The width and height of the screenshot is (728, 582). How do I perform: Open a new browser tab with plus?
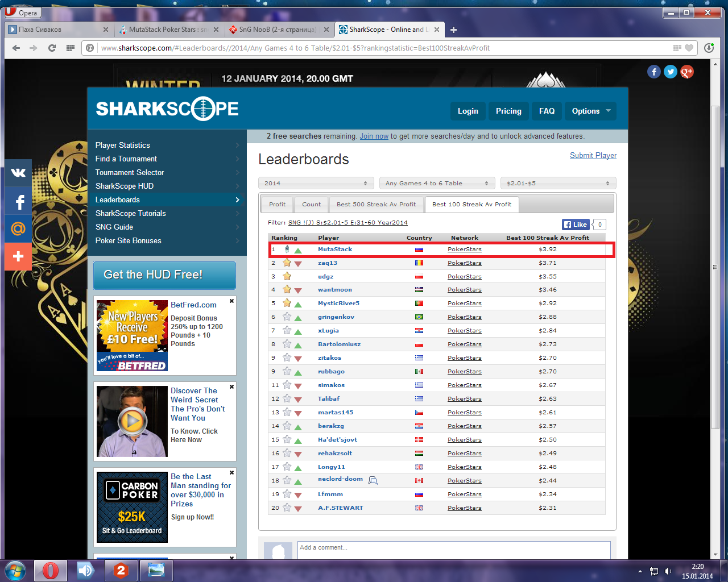(x=453, y=30)
